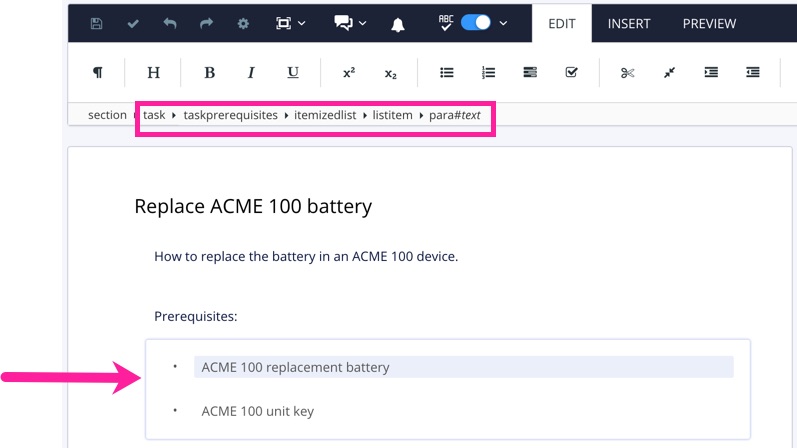Toggle the spell check switch

[475, 22]
